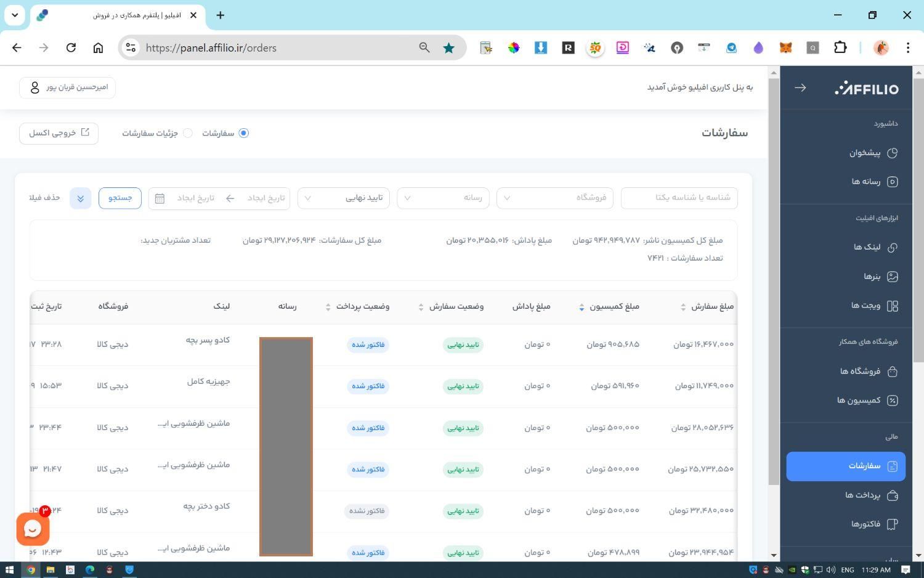This screenshot has width=924, height=578.
Task: Open the volume control in tray
Action: tap(831, 570)
